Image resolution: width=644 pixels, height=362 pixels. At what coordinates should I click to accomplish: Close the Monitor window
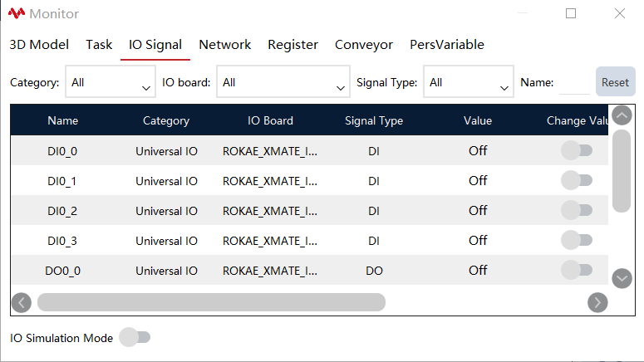[x=620, y=13]
